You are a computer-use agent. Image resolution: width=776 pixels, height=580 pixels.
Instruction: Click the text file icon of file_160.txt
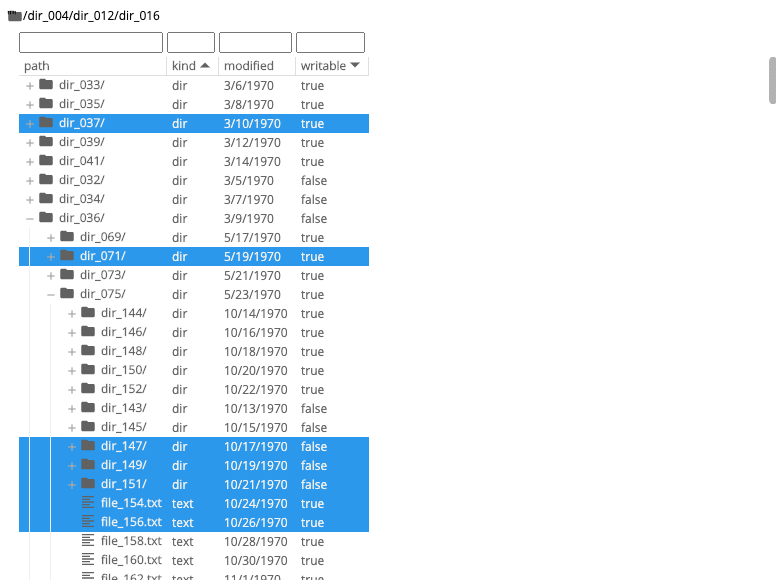88,559
